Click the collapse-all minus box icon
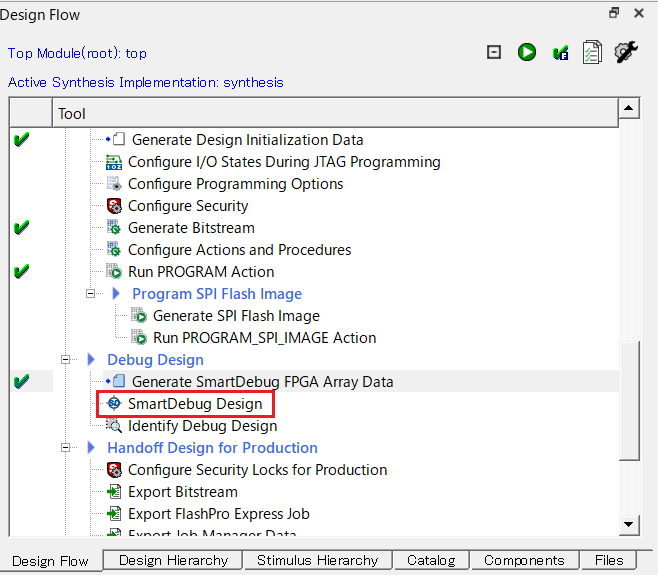Viewport: 658px width, 575px height. coord(493,53)
